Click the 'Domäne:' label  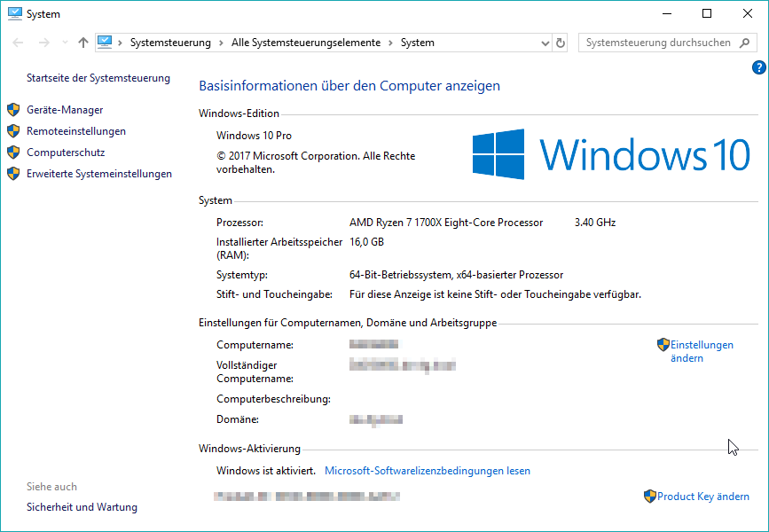(x=238, y=419)
